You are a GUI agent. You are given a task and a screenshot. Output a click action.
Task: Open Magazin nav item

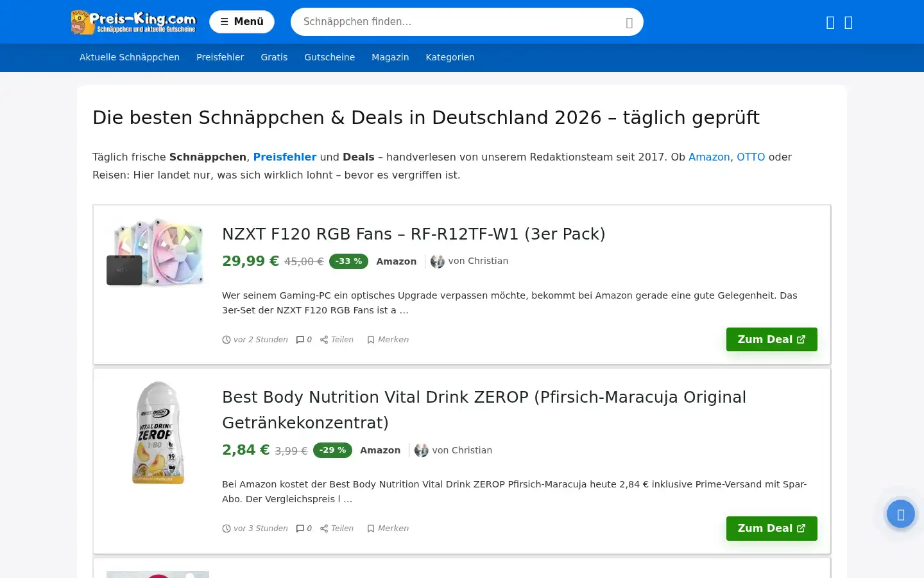(x=390, y=57)
